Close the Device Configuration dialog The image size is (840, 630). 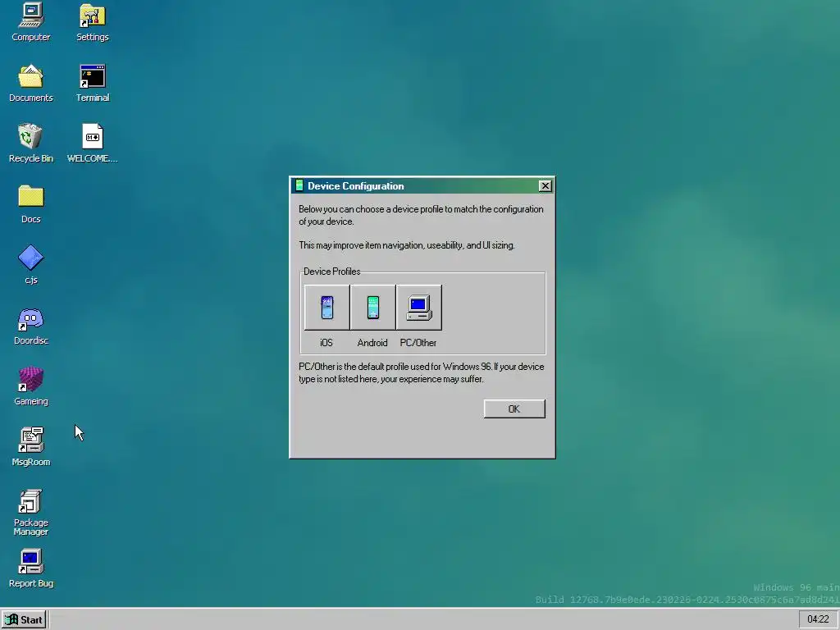(545, 186)
